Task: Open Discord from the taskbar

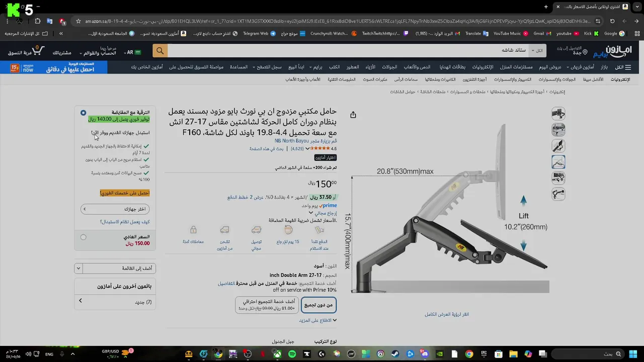Action: coord(425,354)
